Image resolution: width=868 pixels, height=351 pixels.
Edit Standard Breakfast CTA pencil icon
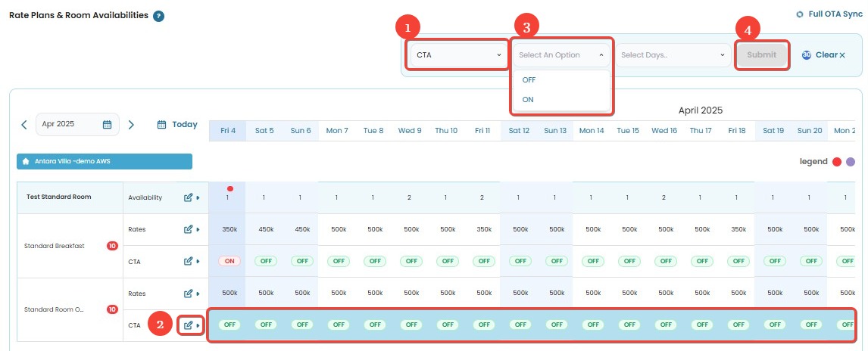click(188, 261)
